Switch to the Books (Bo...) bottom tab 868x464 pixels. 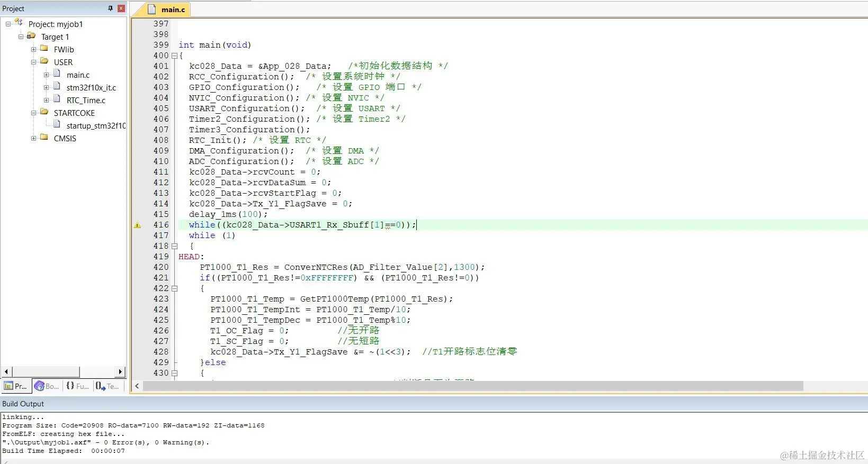coord(47,386)
